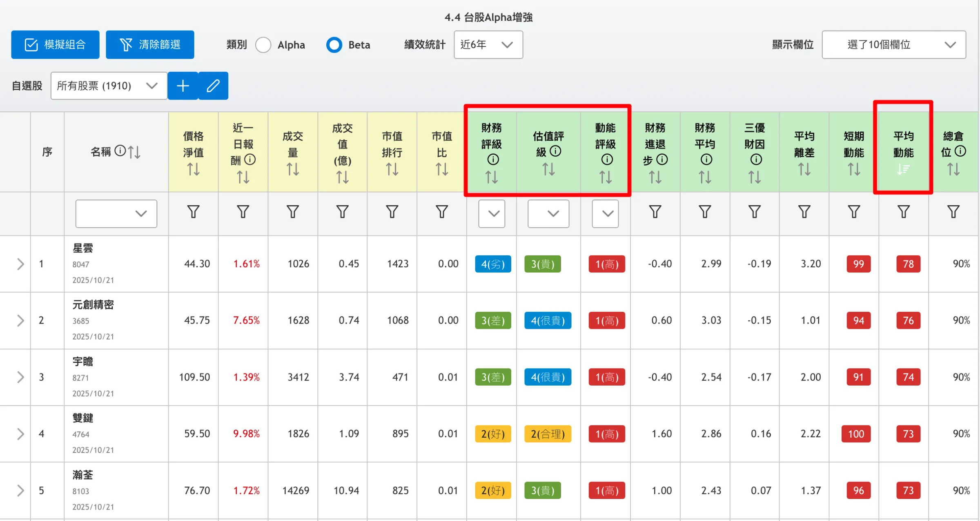Open filter for 平均動能 column
Viewport: 980px width, 521px height.
click(x=903, y=212)
